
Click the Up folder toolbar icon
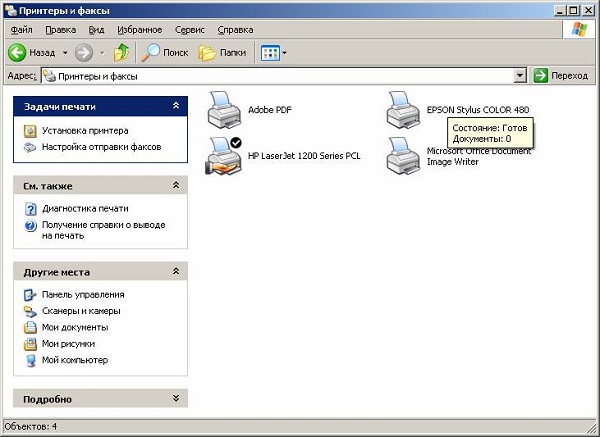[x=121, y=52]
